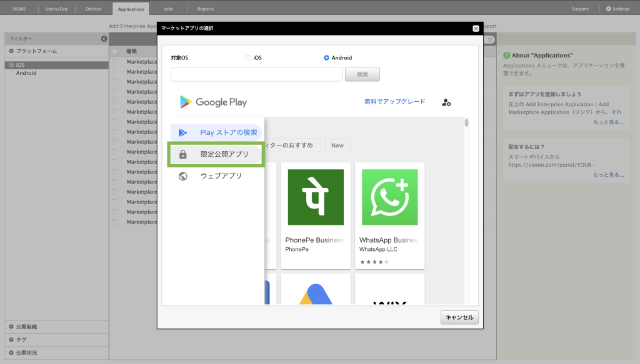Click the globe icon for web apps
The height and width of the screenshot is (364, 640).
coord(183,176)
